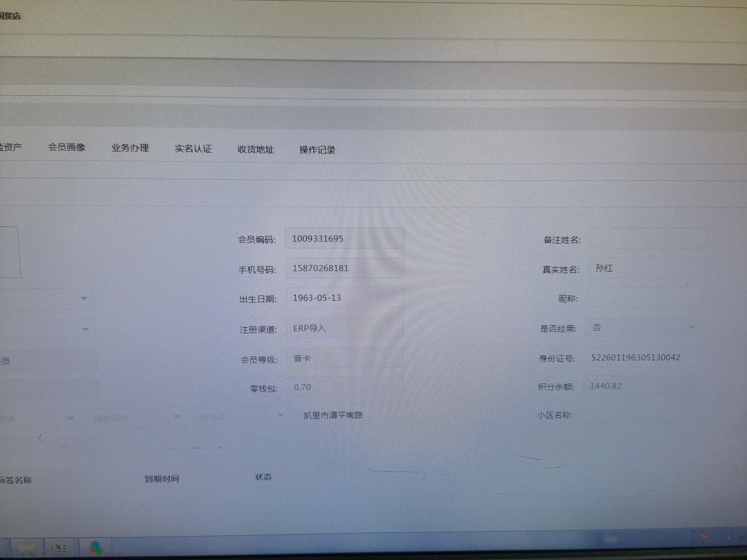Switch to the 会员画像 tab
This screenshot has width=747, height=560.
coord(67,147)
